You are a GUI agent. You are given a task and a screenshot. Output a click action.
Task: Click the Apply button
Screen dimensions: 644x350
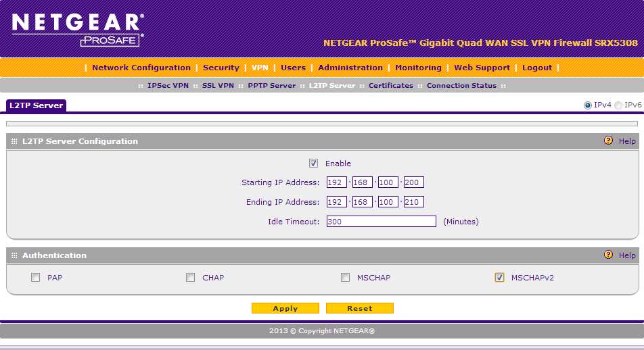pos(285,308)
